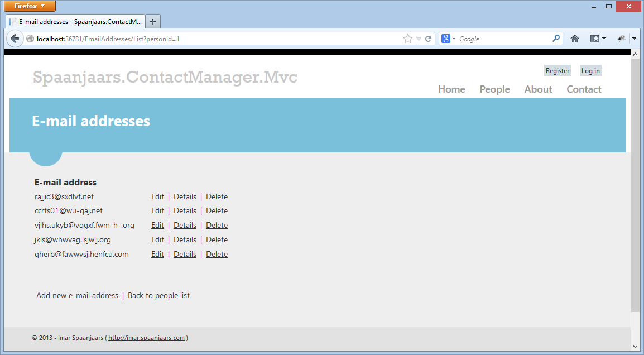Image resolution: width=644 pixels, height=355 pixels.
Task: Delete the qherb@fawwvsj.henfcu.com address
Action: pyautogui.click(x=217, y=254)
